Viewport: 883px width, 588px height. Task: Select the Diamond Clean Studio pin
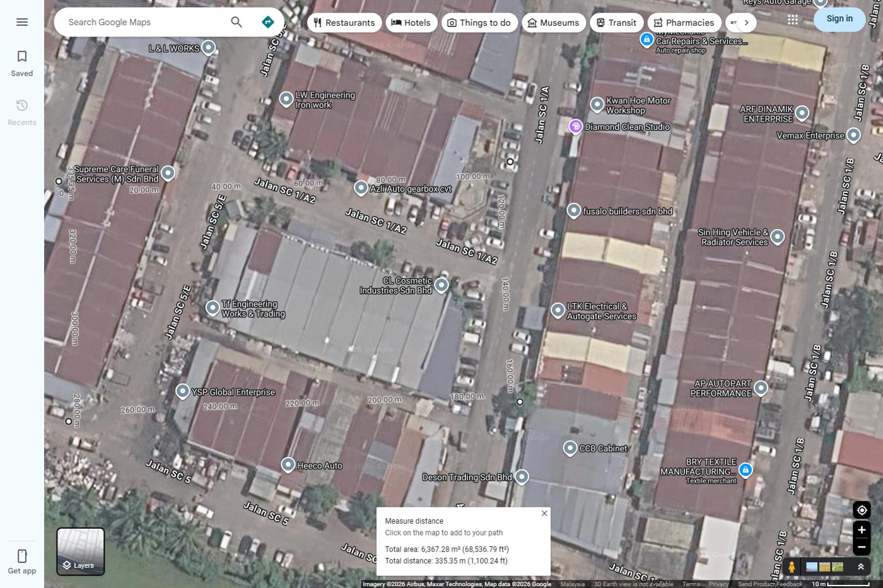click(x=575, y=127)
